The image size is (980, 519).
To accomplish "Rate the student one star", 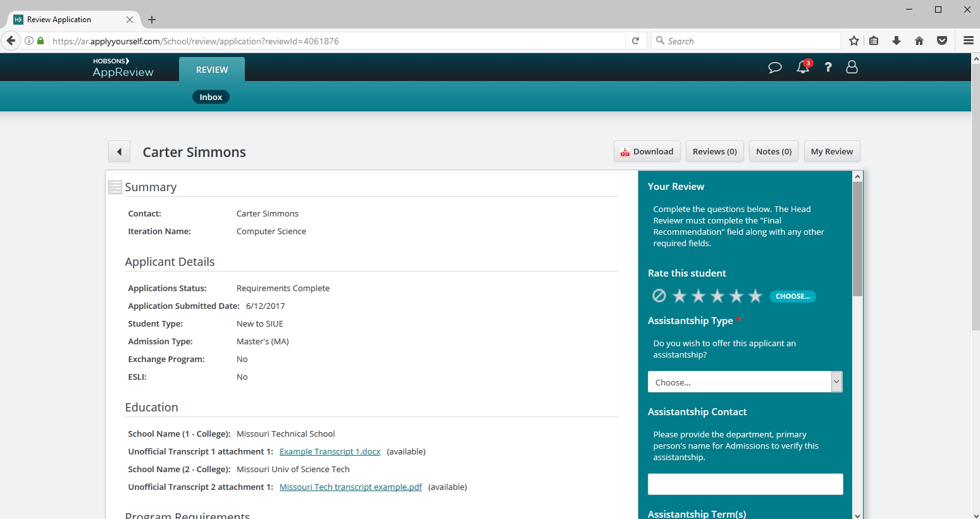I will pyautogui.click(x=679, y=296).
